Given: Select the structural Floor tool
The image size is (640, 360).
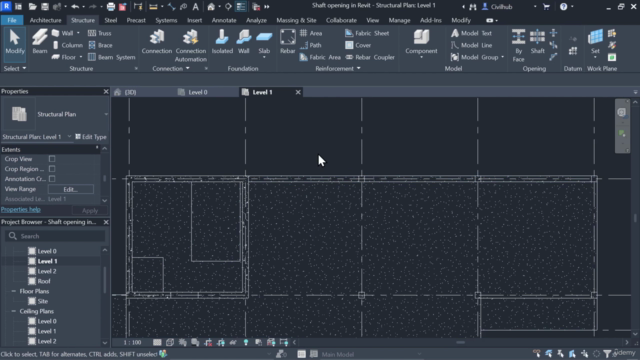Looking at the screenshot, I should [63, 57].
